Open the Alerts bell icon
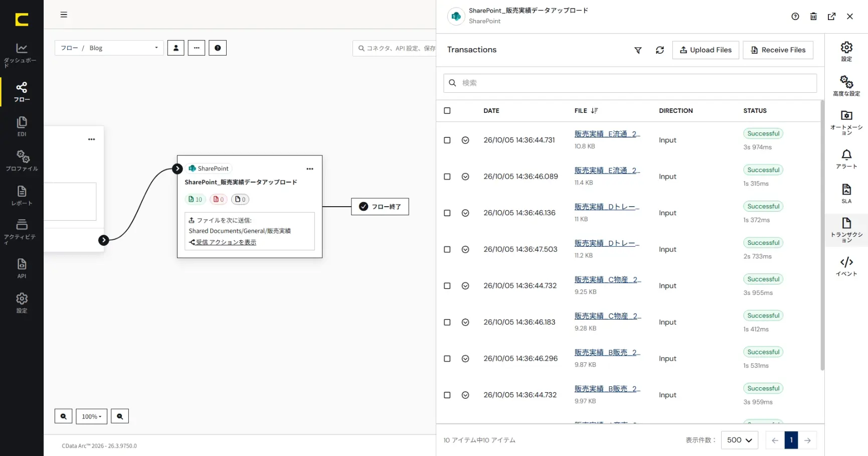Viewport: 868px width, 456px height. 846,159
